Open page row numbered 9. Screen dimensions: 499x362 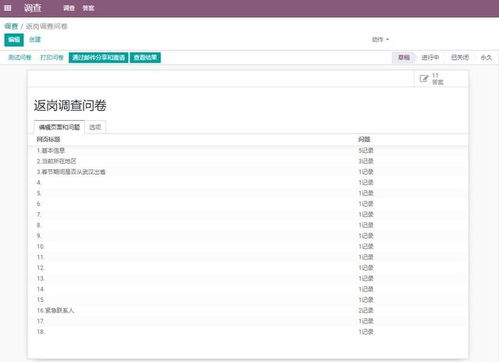(248, 236)
